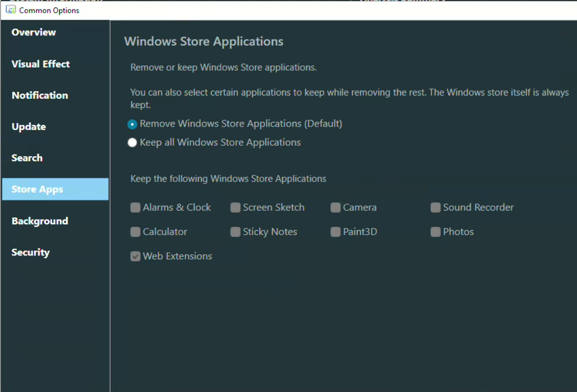This screenshot has width=577, height=392.
Task: Uncheck the Web Extensions checkbox
Action: click(x=136, y=256)
